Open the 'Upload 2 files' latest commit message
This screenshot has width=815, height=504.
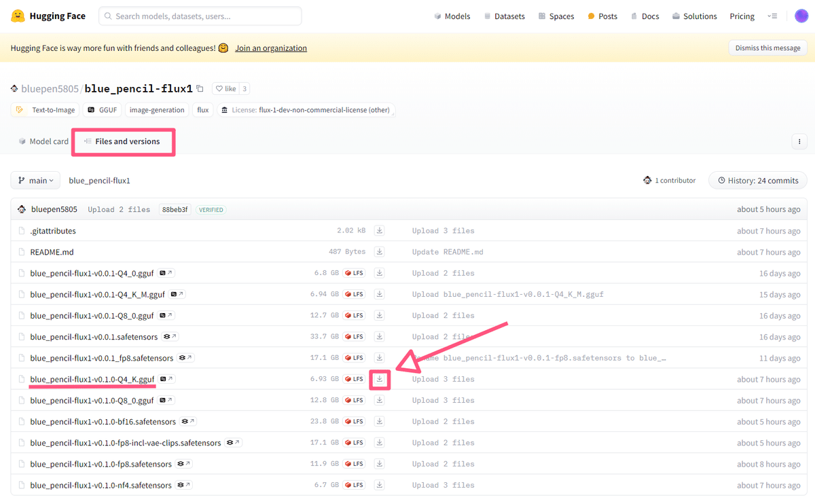pos(119,210)
